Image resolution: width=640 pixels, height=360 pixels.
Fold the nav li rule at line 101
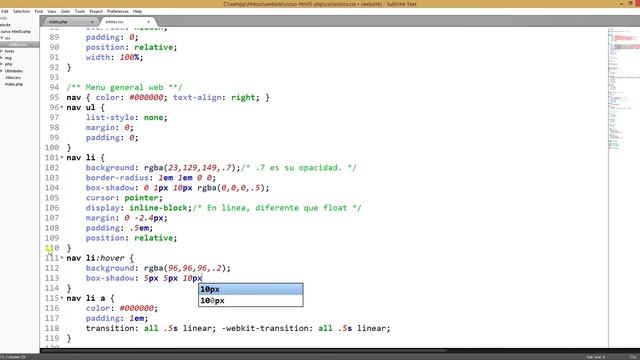point(62,158)
